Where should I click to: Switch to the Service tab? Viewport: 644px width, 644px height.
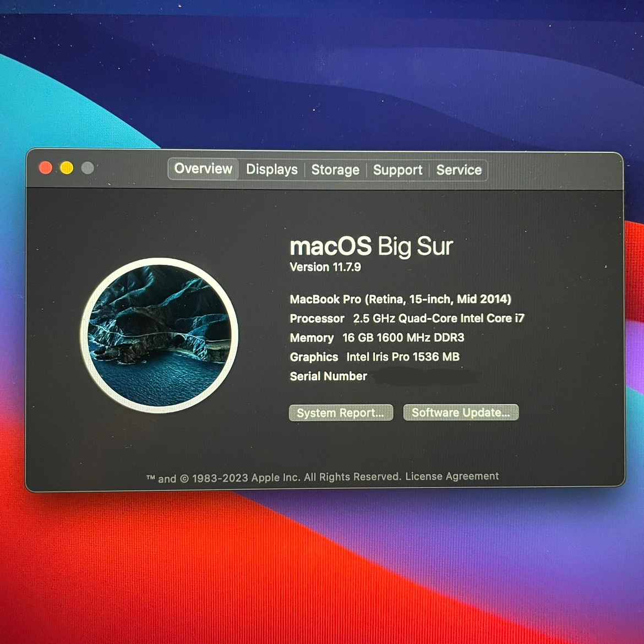point(459,170)
